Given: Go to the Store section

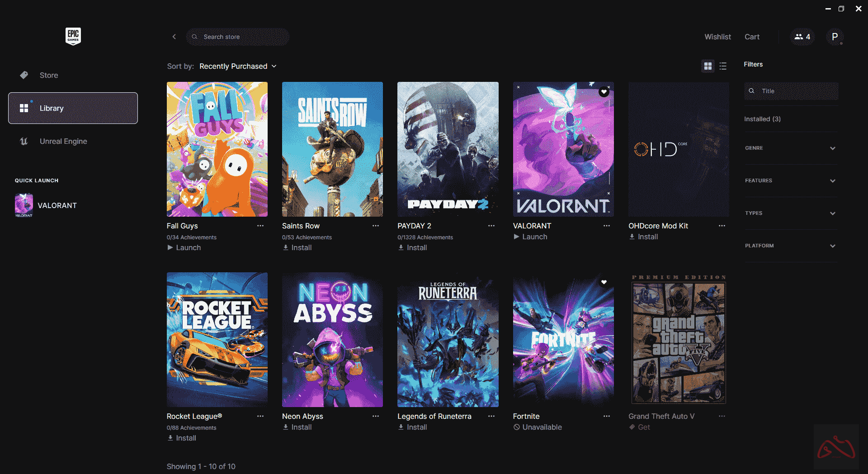Looking at the screenshot, I should coord(48,75).
